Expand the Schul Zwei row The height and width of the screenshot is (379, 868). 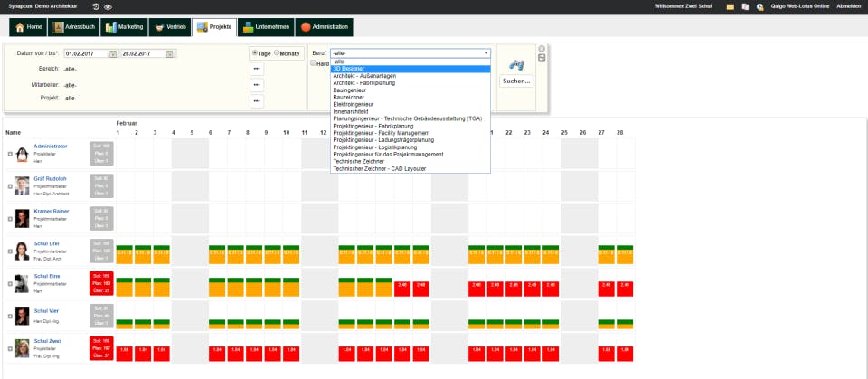[10, 348]
